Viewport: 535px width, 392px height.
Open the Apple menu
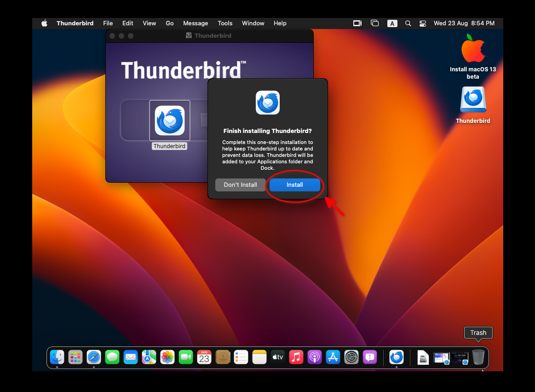[x=44, y=23]
